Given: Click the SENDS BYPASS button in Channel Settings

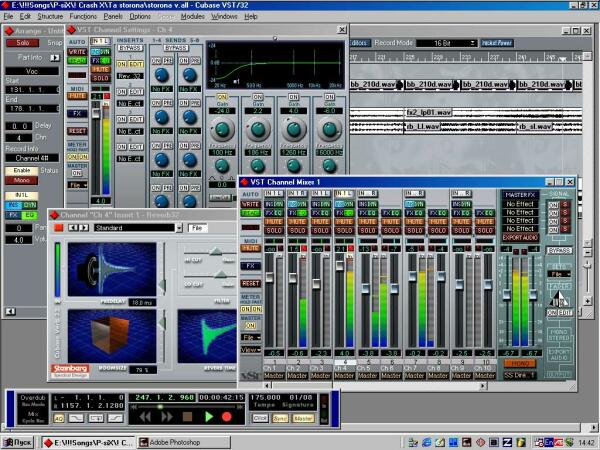Looking at the screenshot, I should point(176,48).
